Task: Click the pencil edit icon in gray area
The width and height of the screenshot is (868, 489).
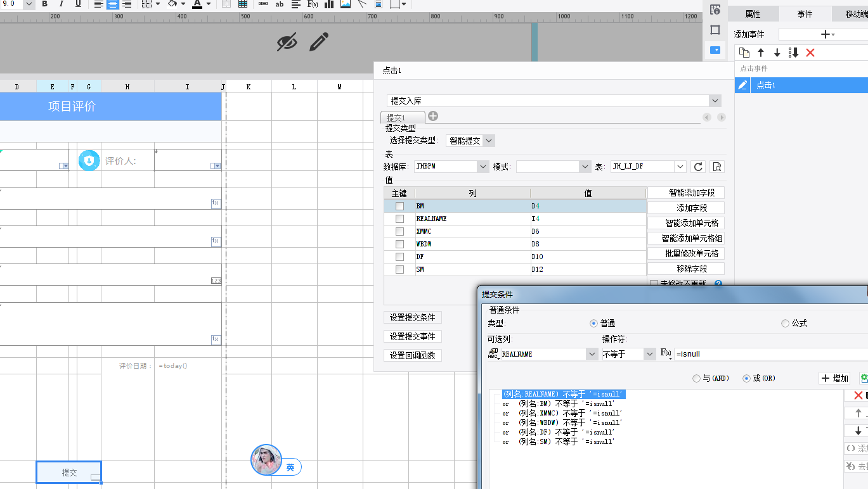Action: tap(319, 42)
